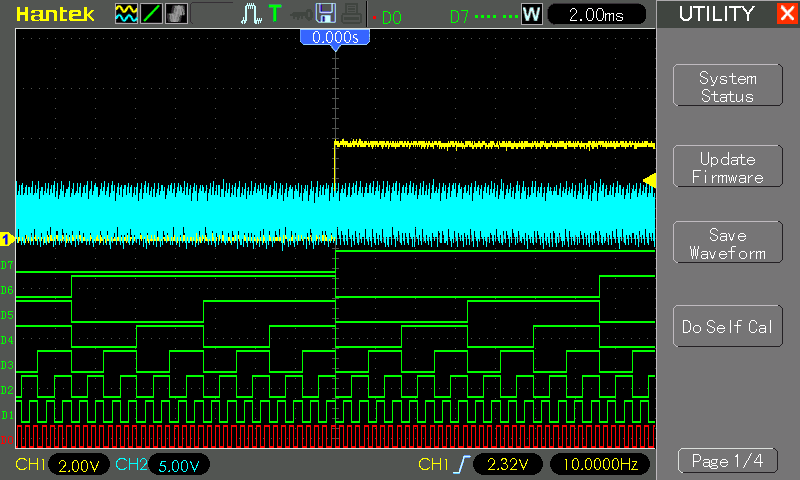Click the yellow trigger level arrow at right edge
This screenshot has width=800, height=480.
pos(649,181)
